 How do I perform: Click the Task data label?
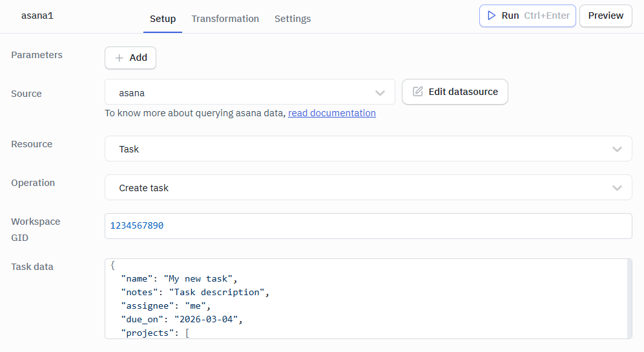point(32,267)
